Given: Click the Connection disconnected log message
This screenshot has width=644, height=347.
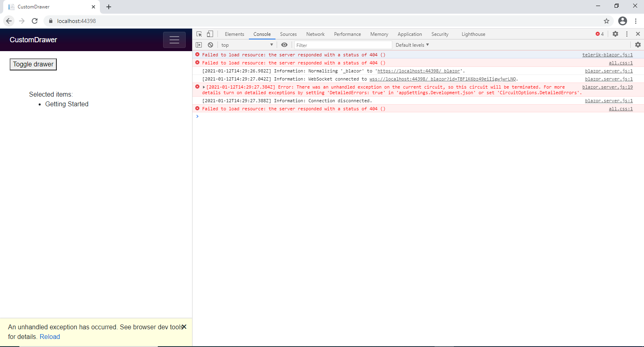Looking at the screenshot, I should pos(287,101).
